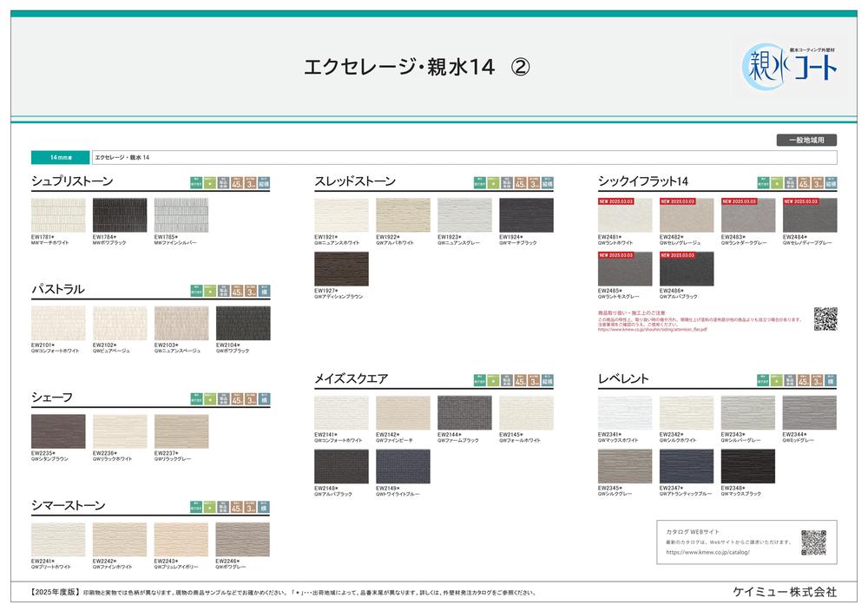This screenshot has height=611, width=868.
Task: Click the QR code in the カタログ WEBサイト box
Action: [x=814, y=542]
